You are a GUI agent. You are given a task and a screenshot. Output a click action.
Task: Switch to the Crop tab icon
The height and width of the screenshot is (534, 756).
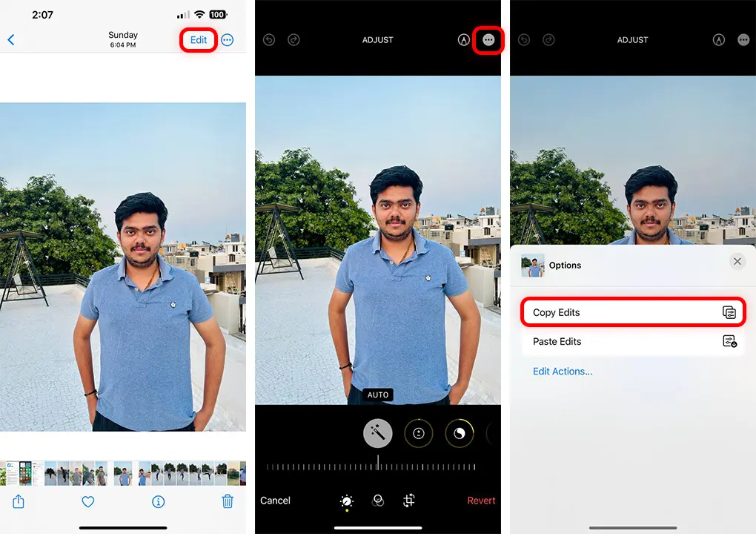point(409,501)
